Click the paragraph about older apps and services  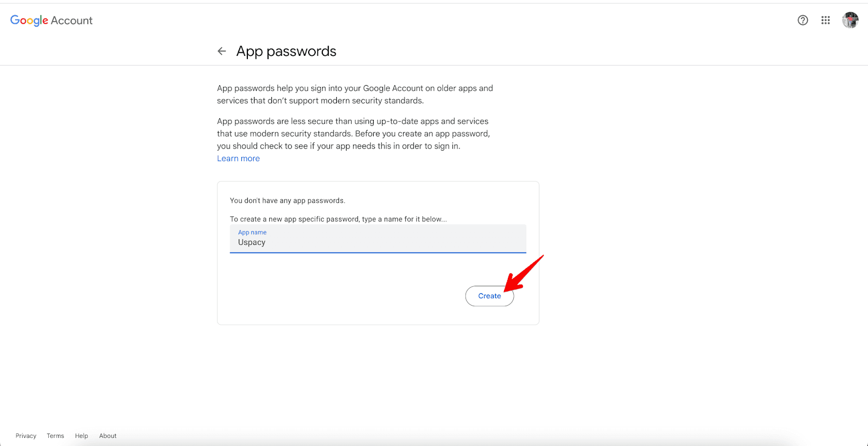click(x=355, y=94)
